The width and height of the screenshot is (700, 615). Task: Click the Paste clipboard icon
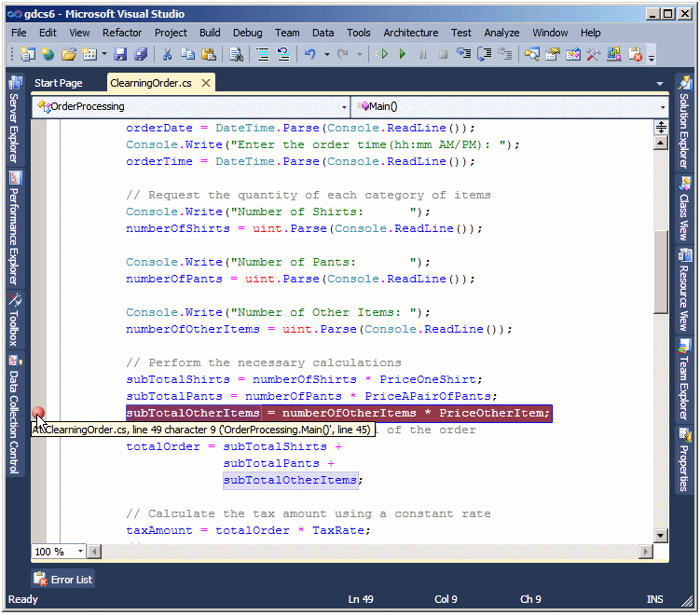(x=209, y=54)
